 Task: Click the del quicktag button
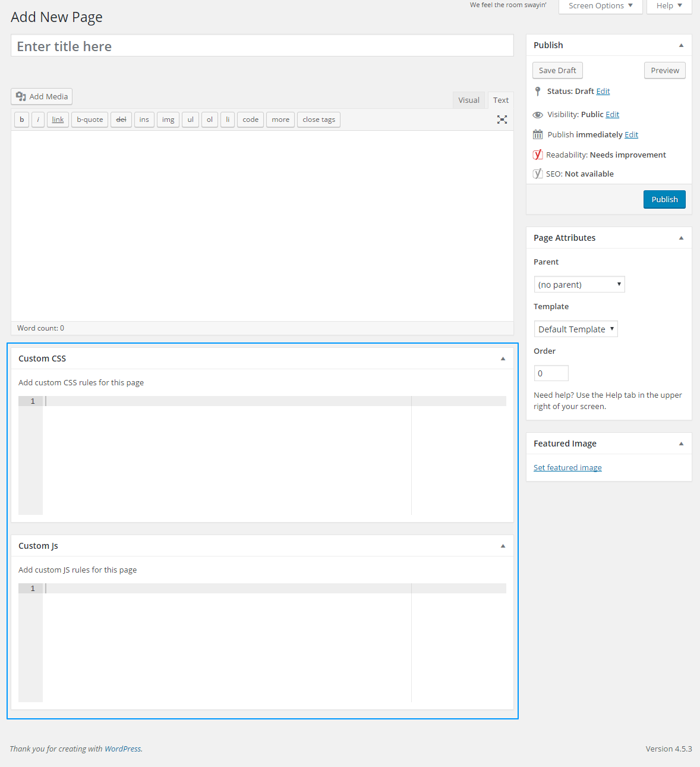pos(121,120)
